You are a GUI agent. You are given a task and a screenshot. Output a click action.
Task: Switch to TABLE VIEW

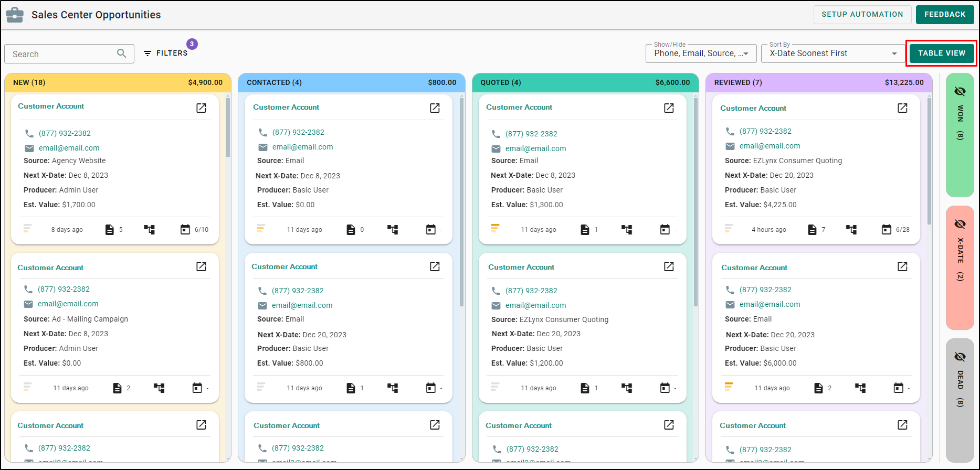point(942,54)
